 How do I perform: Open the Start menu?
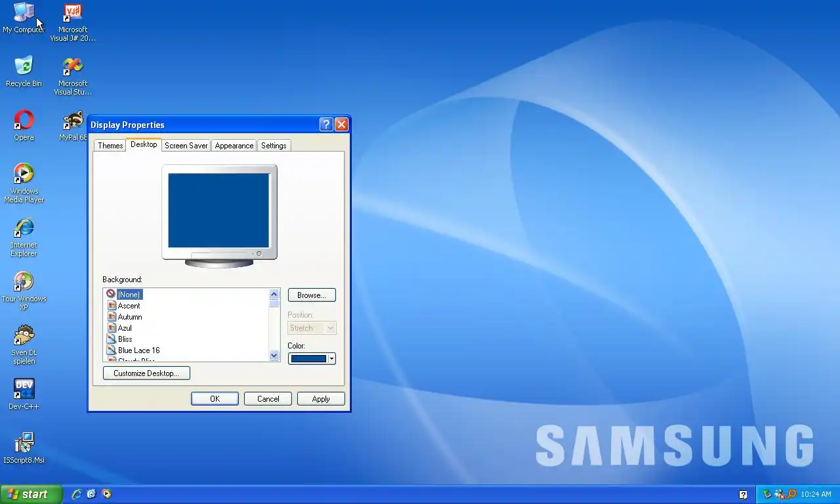tap(31, 494)
